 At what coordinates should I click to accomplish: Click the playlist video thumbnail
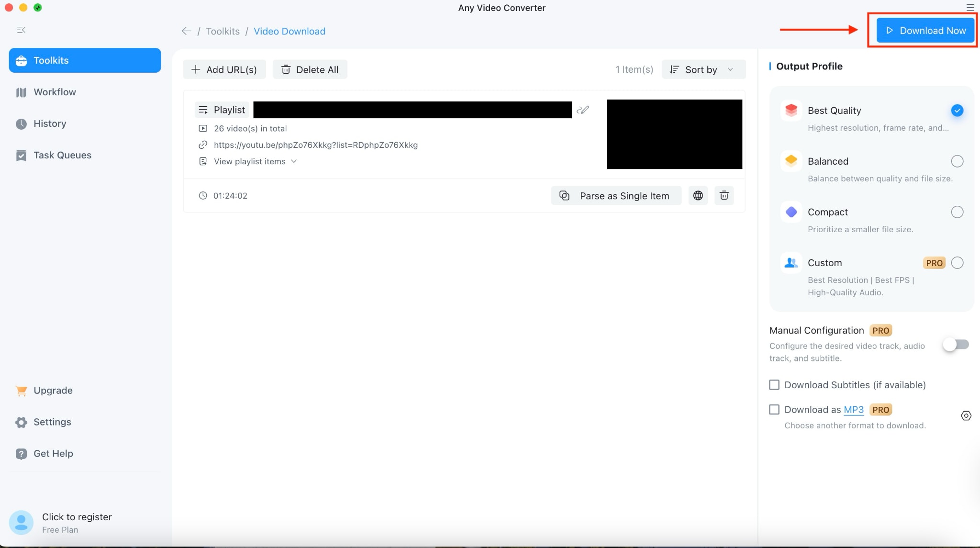pyautogui.click(x=675, y=134)
